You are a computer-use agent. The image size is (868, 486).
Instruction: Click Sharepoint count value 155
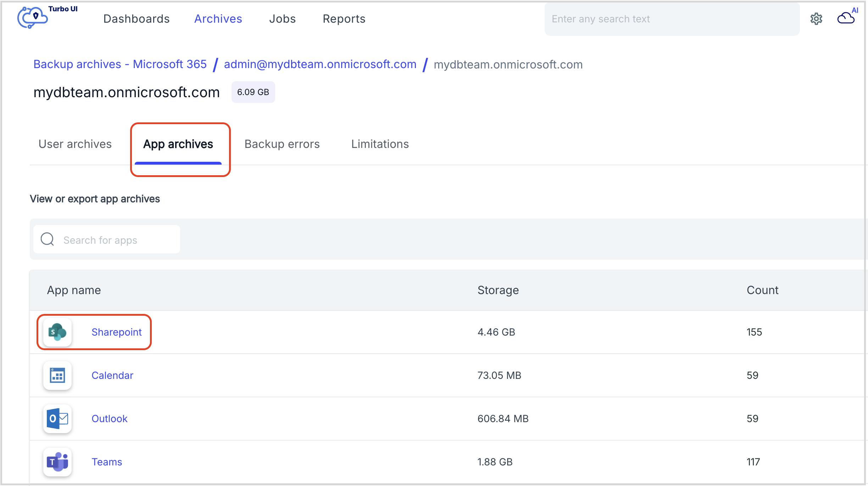tap(754, 332)
